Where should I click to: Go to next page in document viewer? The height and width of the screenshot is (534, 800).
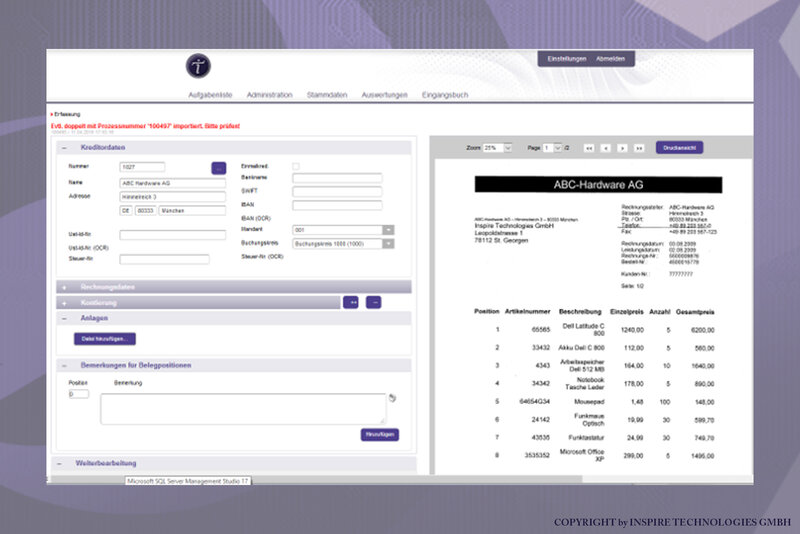click(x=622, y=148)
